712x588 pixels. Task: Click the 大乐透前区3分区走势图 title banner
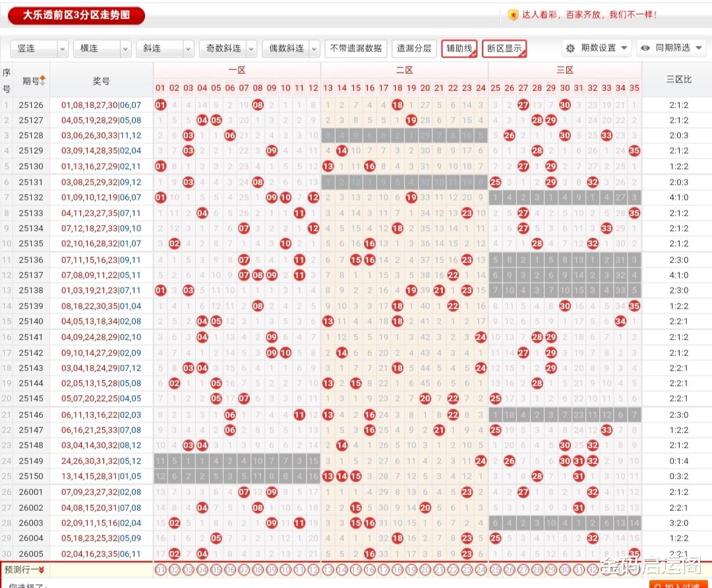coord(76,15)
